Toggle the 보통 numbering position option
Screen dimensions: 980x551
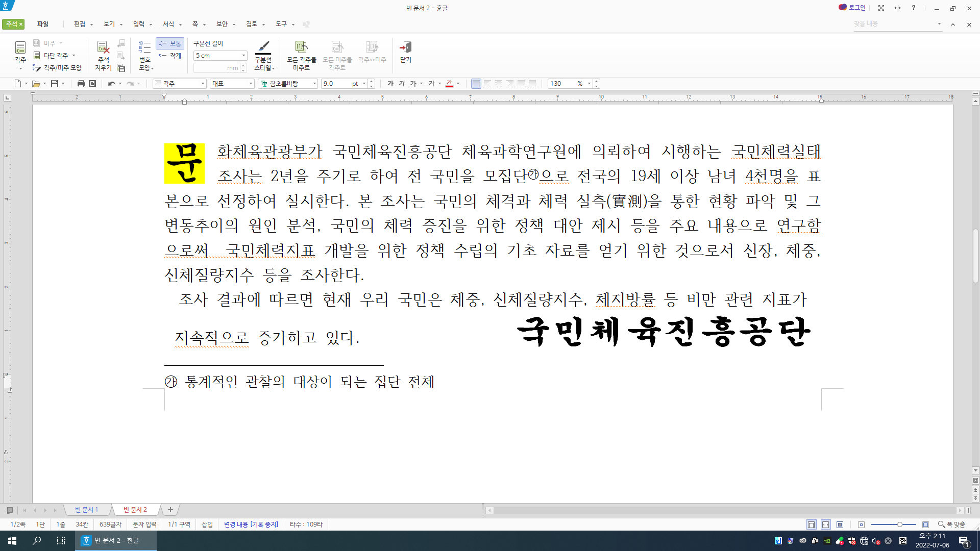(170, 43)
